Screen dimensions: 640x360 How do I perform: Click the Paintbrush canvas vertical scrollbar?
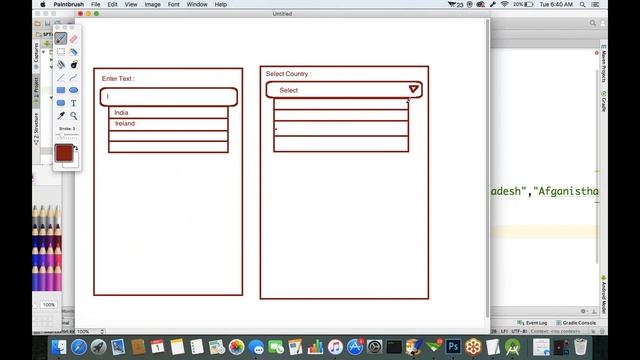(x=487, y=168)
